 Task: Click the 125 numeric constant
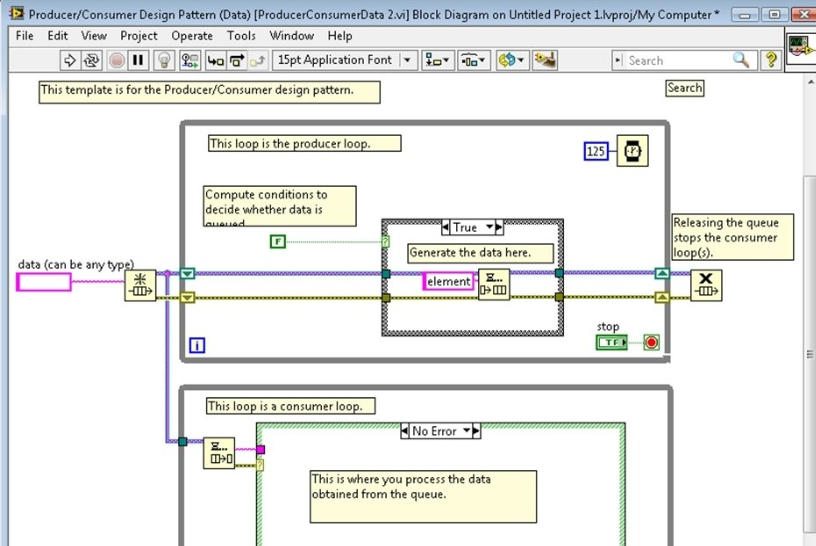[597, 151]
